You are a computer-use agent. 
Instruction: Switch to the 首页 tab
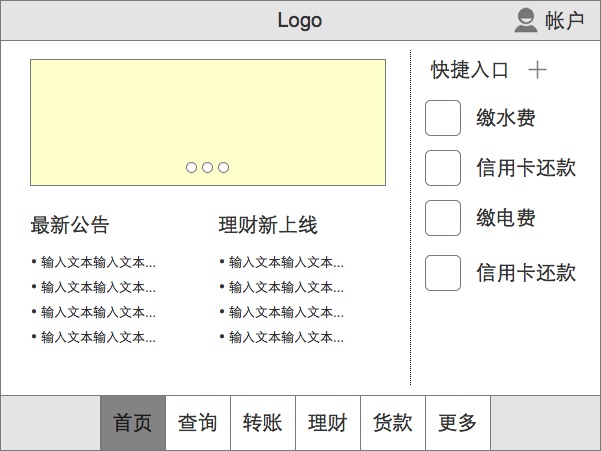coord(133,423)
